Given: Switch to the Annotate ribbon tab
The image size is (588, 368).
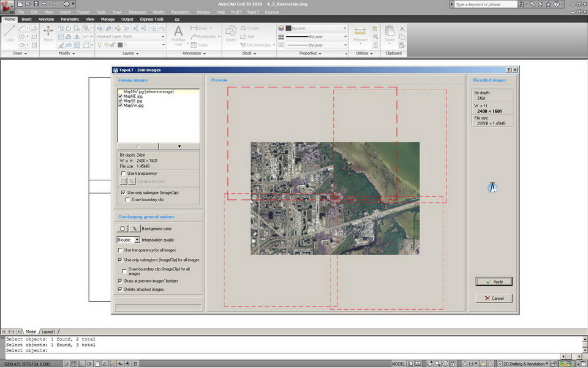Looking at the screenshot, I should [46, 19].
